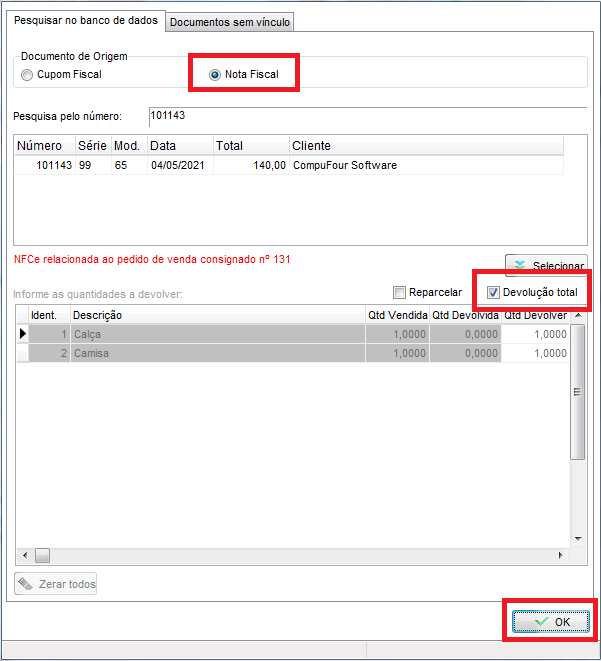
Task: Select the Cupom Fiscal radio option
Action: (x=27, y=74)
